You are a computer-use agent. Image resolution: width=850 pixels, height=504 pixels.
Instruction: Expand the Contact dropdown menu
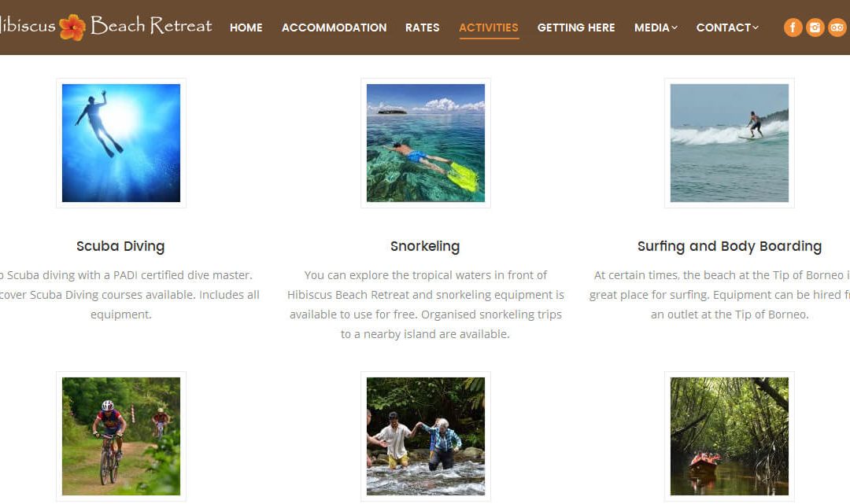(x=727, y=28)
